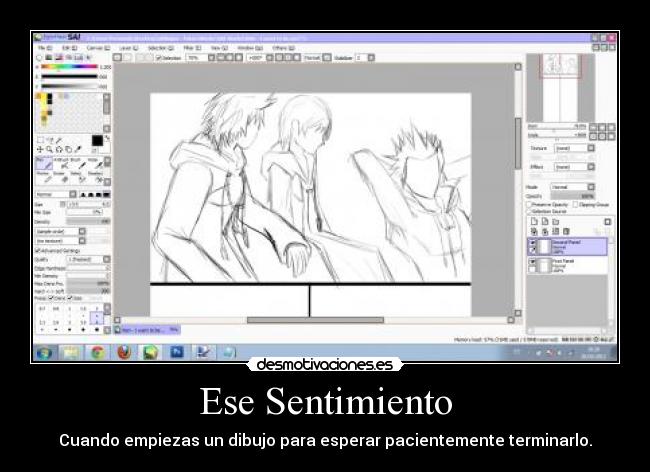Open Google Chrome from the taskbar
This screenshot has width=650, height=472.
tap(98, 353)
